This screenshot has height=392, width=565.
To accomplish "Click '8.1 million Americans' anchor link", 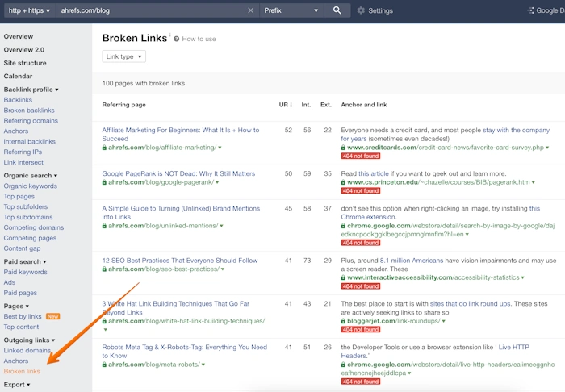I will click(x=411, y=261).
